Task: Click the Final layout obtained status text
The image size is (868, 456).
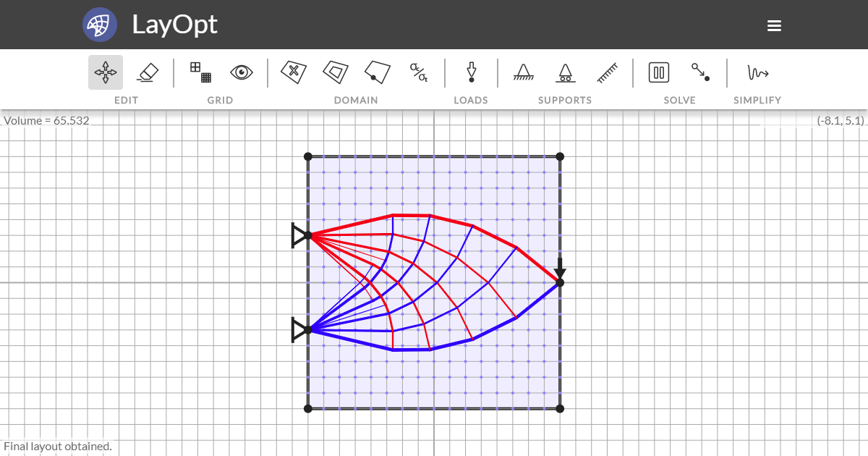Action: click(56, 446)
